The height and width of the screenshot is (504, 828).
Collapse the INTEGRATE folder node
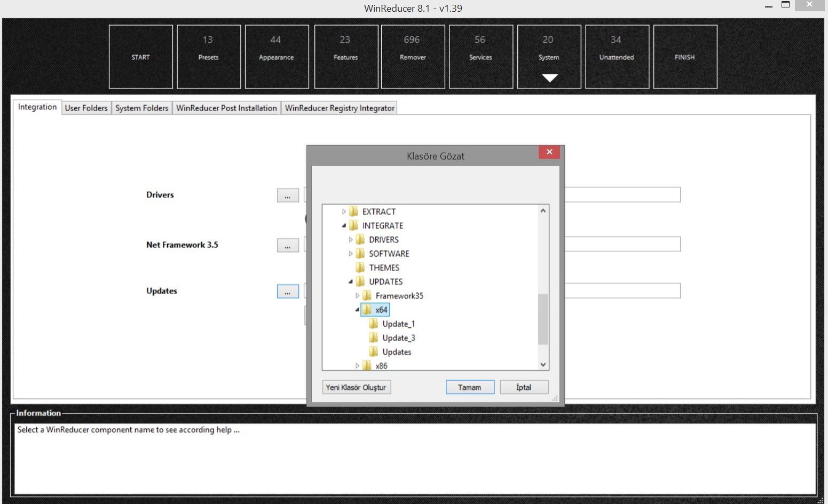344,225
